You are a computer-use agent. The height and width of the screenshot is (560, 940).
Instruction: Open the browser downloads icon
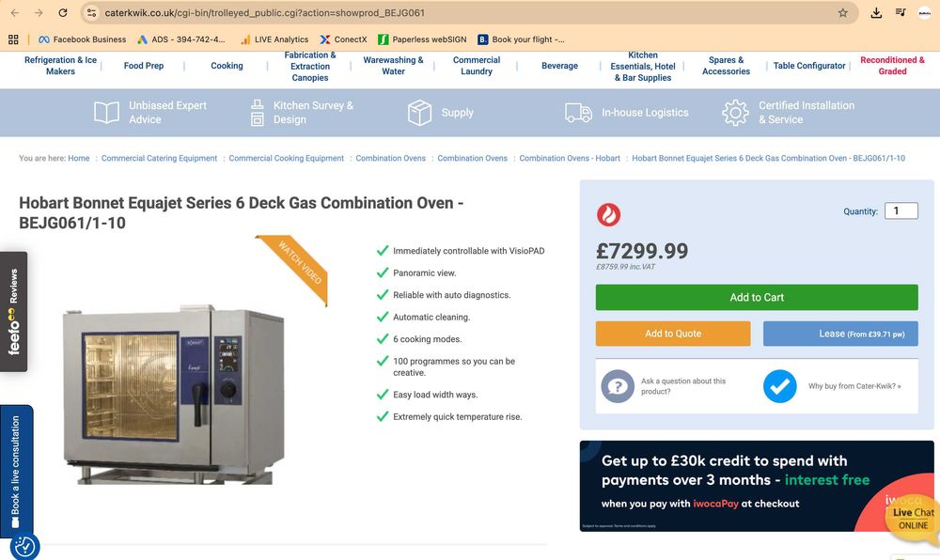pyautogui.click(x=876, y=13)
